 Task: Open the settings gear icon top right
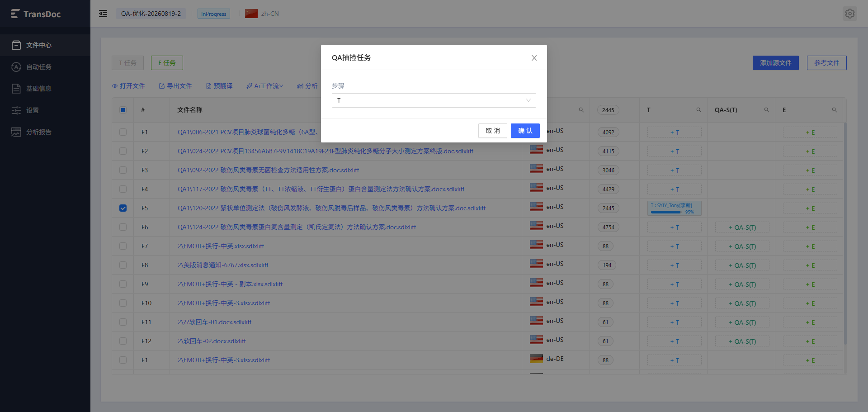849,14
